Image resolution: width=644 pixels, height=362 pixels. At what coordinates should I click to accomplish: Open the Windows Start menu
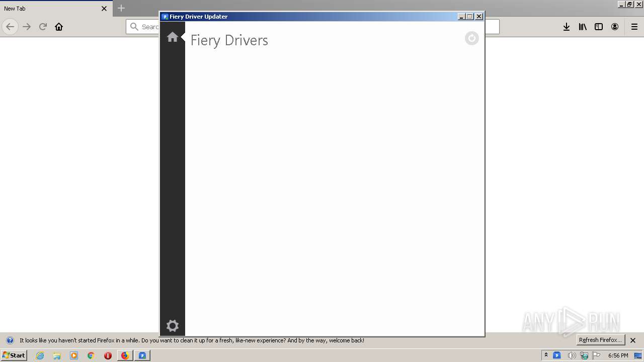[x=14, y=355]
